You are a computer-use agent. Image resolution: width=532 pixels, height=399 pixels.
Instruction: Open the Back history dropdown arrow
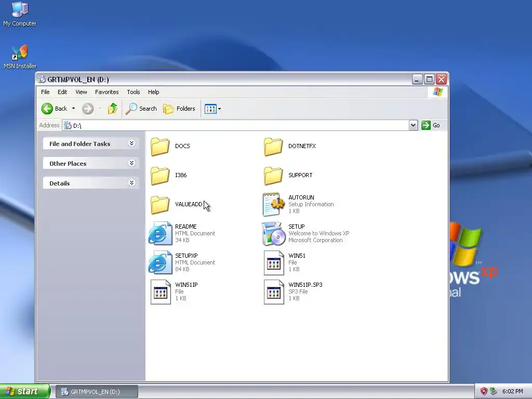[73, 109]
